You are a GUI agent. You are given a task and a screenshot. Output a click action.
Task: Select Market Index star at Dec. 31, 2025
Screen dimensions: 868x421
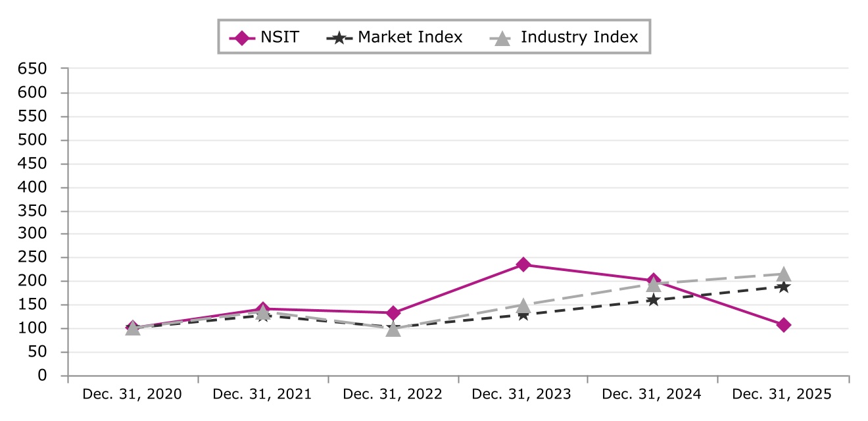783,287
